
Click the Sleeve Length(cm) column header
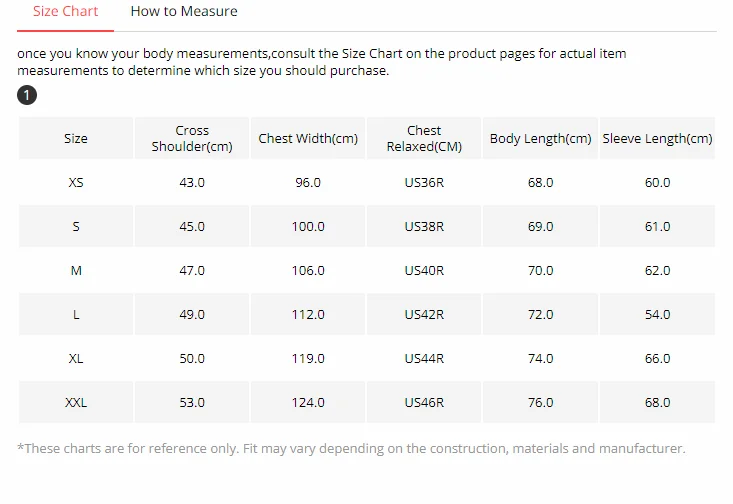[x=657, y=138]
